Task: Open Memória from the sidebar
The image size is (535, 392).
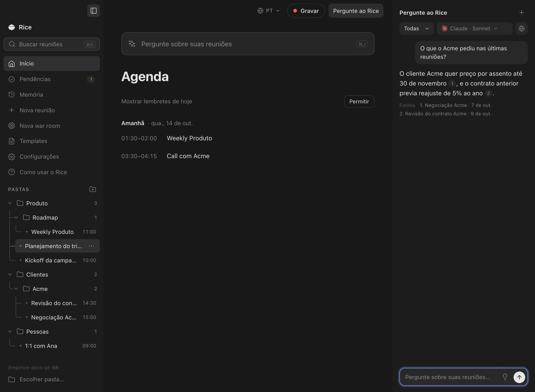Action: pyautogui.click(x=51, y=94)
